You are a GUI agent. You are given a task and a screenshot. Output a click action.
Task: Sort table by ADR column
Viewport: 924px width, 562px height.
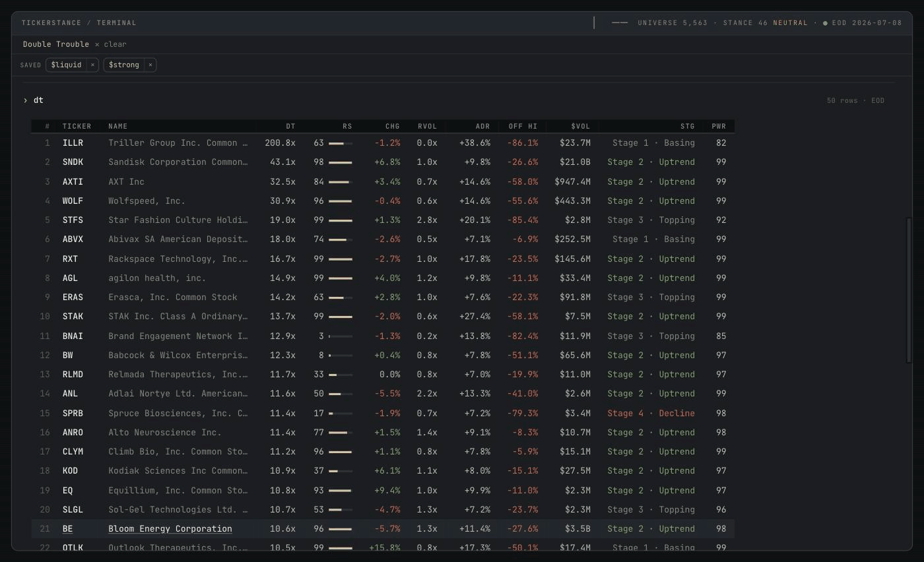482,126
